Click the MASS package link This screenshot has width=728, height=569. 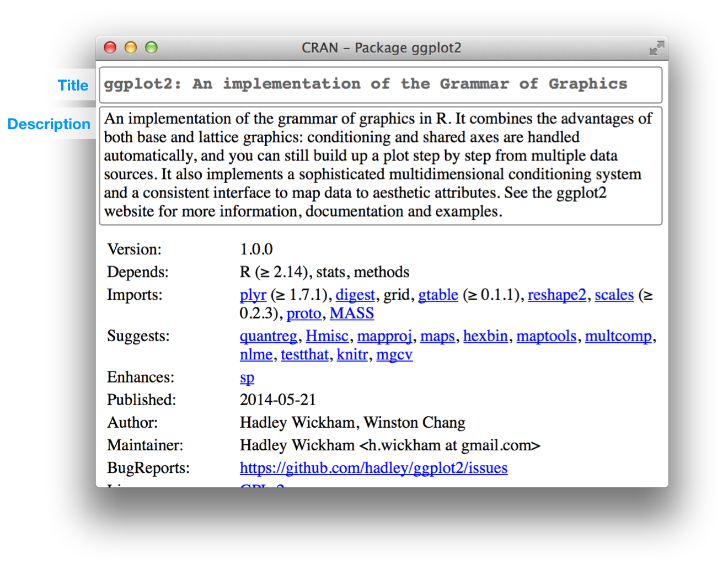pos(352,313)
